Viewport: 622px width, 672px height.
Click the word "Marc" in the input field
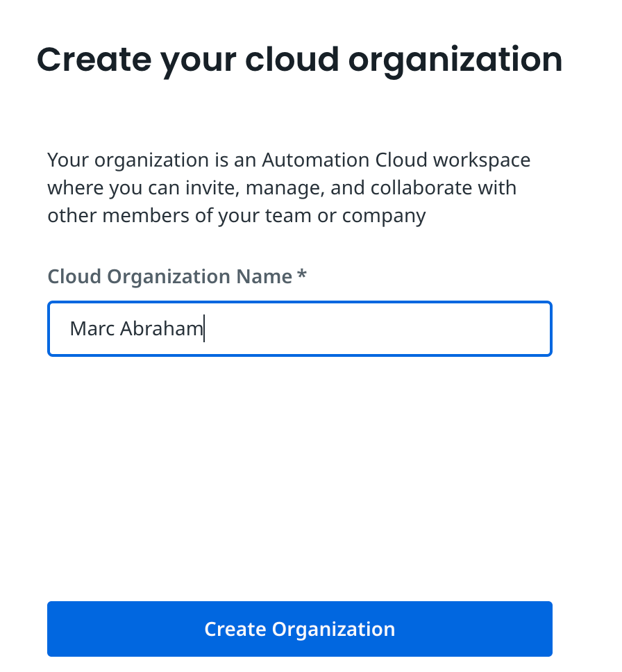coord(92,328)
